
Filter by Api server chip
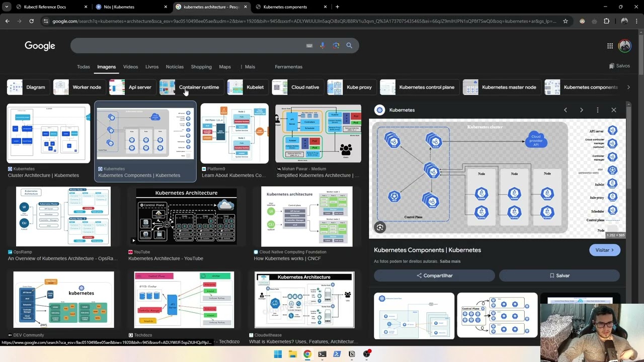click(132, 87)
